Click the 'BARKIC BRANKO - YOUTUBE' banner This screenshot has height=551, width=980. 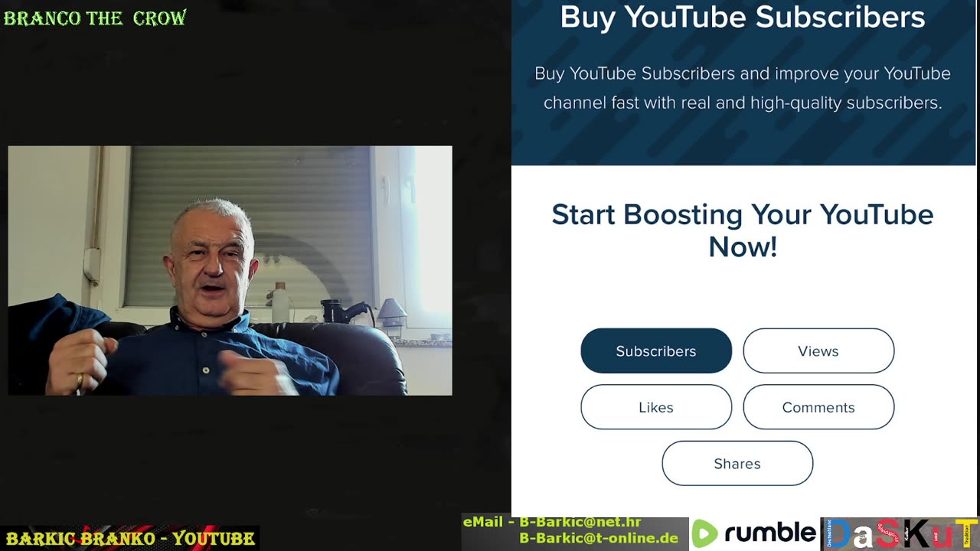point(129,539)
